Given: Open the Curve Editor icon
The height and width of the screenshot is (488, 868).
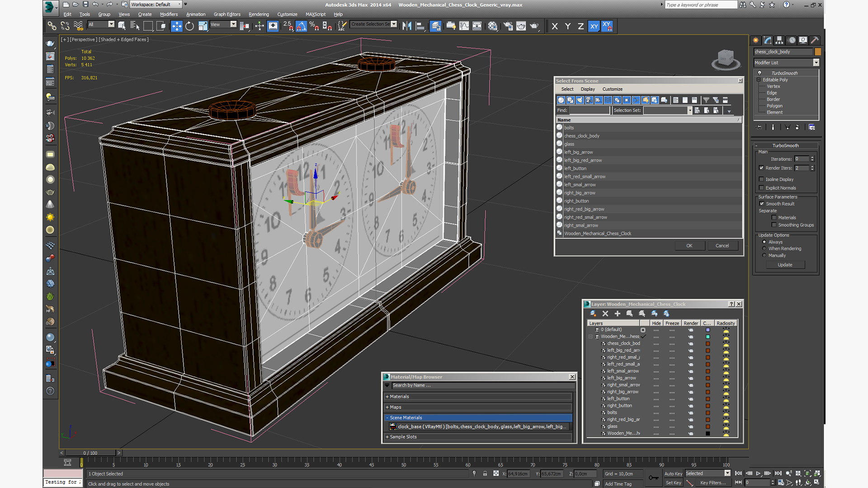Looking at the screenshot, I should click(x=464, y=26).
